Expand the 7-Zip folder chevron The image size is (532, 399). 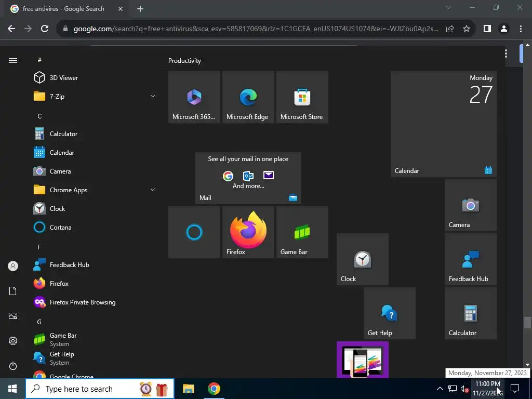pyautogui.click(x=153, y=96)
